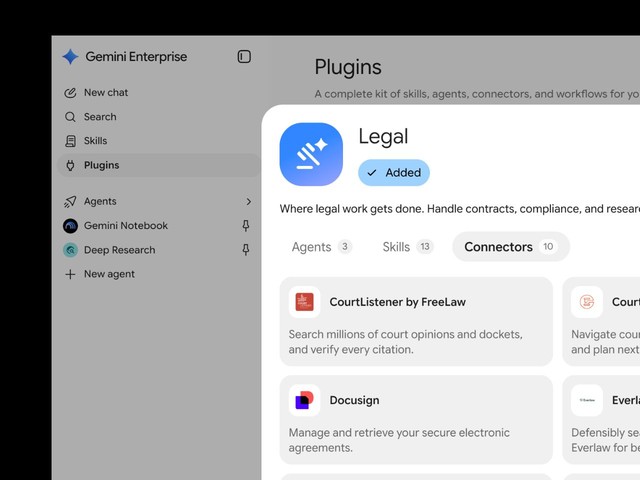The height and width of the screenshot is (480, 640).
Task: Open the Docusign connector card
Action: (x=416, y=420)
